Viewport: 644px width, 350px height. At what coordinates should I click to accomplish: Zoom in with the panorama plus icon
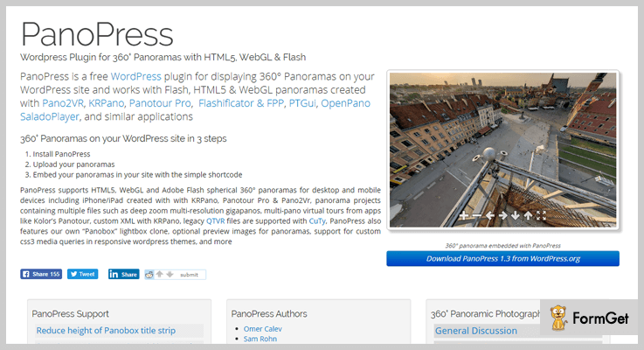click(x=464, y=215)
